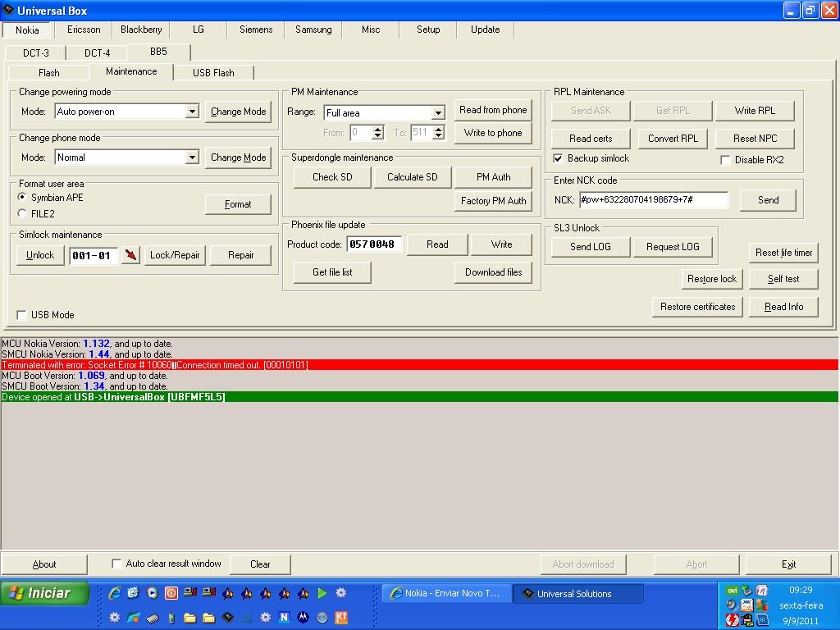Open the memory chip quick launch icon
This screenshot has width=840, height=630.
pyautogui.click(x=153, y=618)
